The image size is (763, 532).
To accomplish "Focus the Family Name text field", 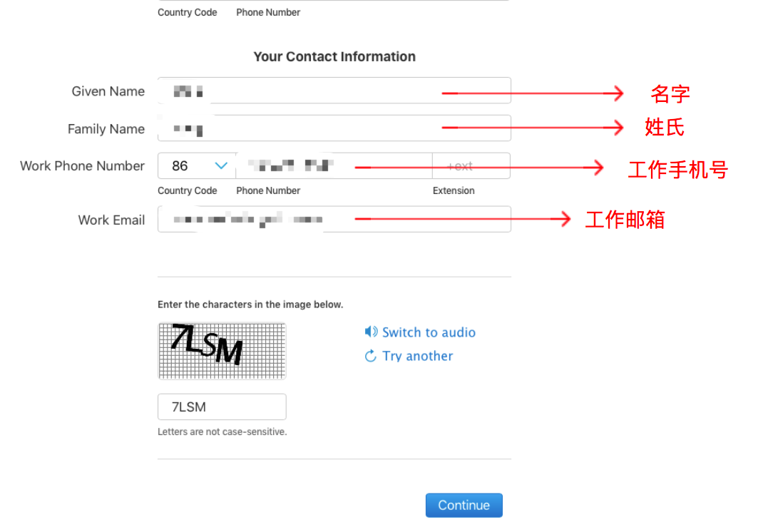I will (334, 128).
